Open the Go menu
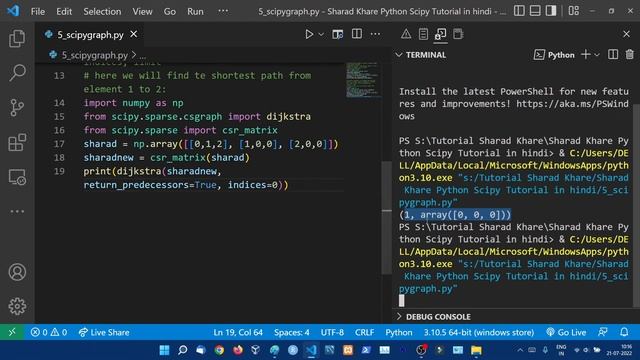The image size is (640, 360). point(169,11)
